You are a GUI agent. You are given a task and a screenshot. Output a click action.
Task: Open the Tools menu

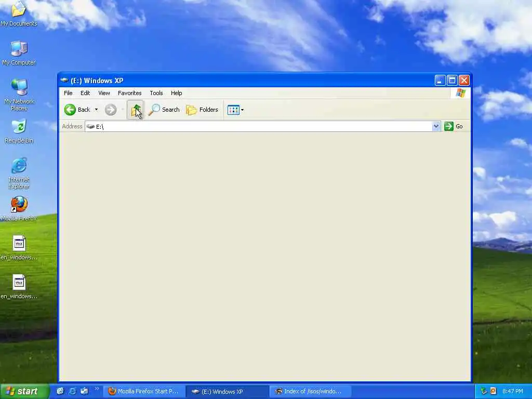[156, 93]
